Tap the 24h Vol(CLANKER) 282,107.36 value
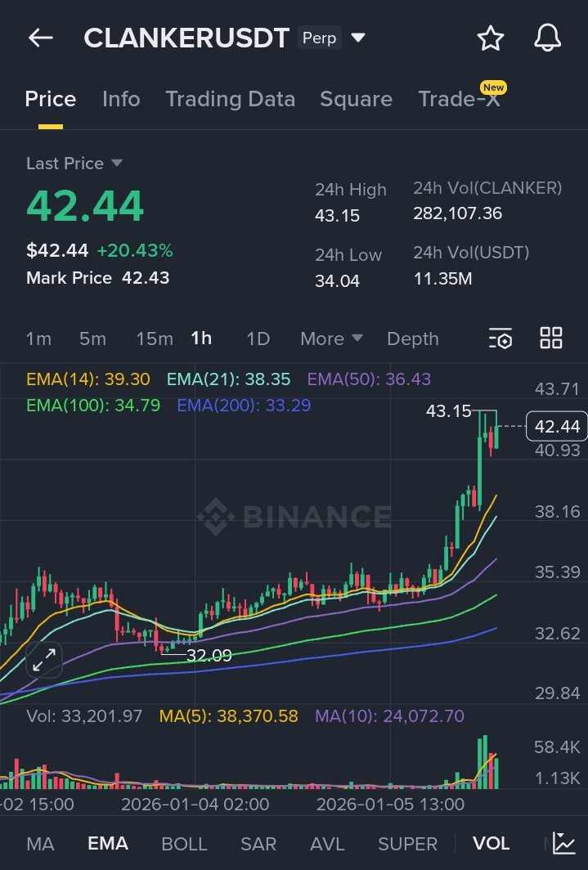Screen dimensions: 588x870 (458, 213)
